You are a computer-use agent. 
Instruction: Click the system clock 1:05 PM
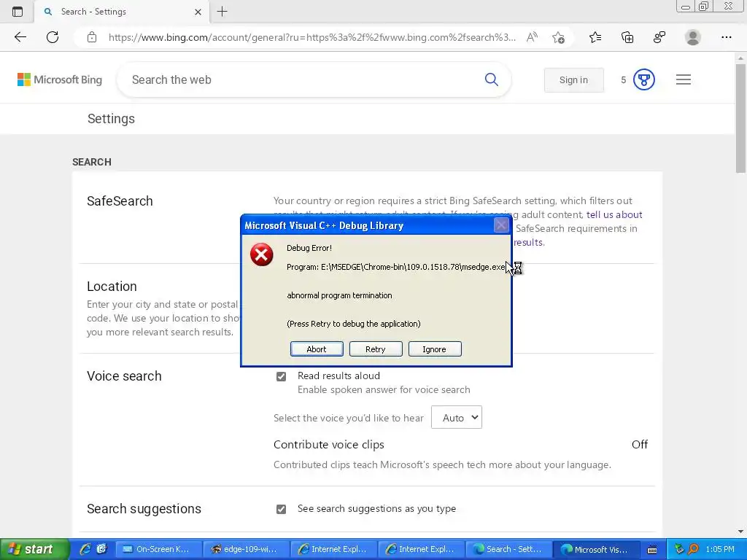pyautogui.click(x=720, y=549)
